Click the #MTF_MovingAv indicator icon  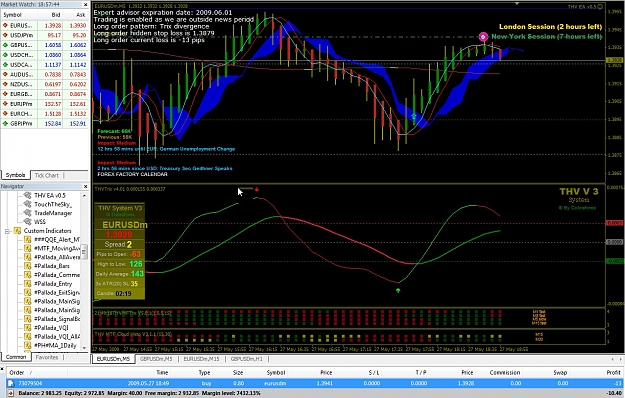(x=28, y=248)
